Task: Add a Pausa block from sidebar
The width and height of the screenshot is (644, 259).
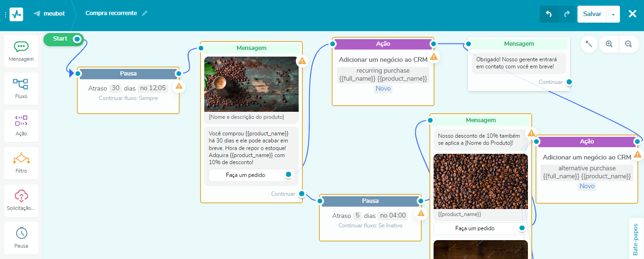Action: pyautogui.click(x=21, y=237)
